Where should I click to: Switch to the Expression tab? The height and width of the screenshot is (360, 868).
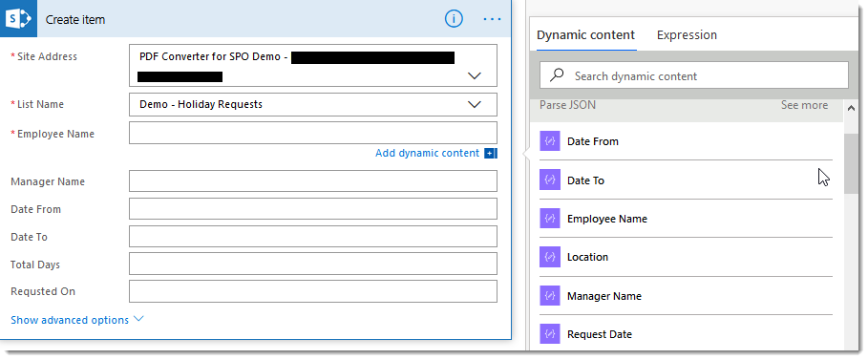click(687, 35)
